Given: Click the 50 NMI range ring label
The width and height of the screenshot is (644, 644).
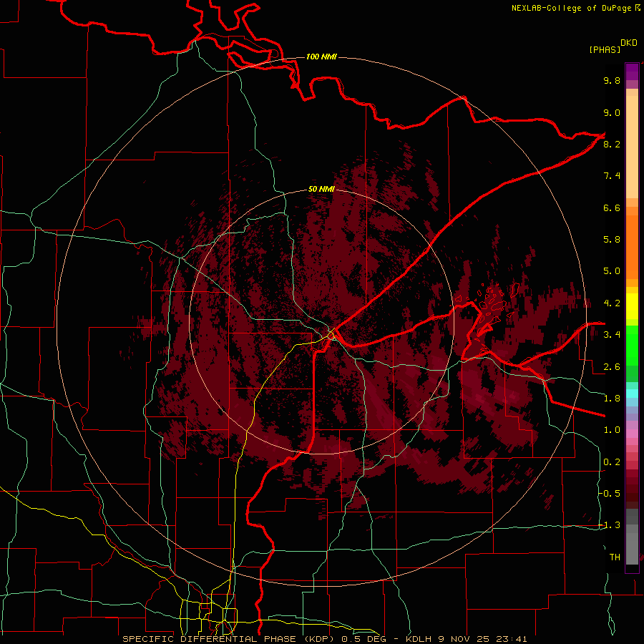Looking at the screenshot, I should coord(321,189).
